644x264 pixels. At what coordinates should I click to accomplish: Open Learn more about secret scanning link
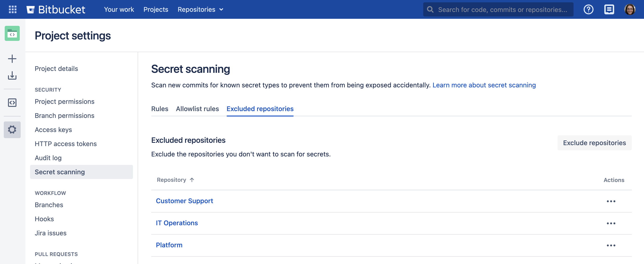pyautogui.click(x=484, y=85)
